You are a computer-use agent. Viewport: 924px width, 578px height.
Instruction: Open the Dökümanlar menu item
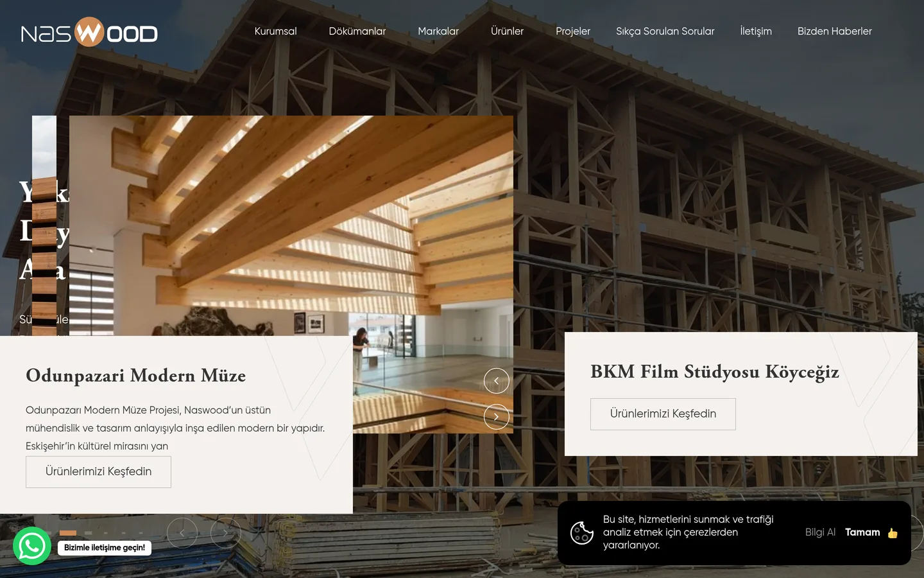tap(357, 31)
